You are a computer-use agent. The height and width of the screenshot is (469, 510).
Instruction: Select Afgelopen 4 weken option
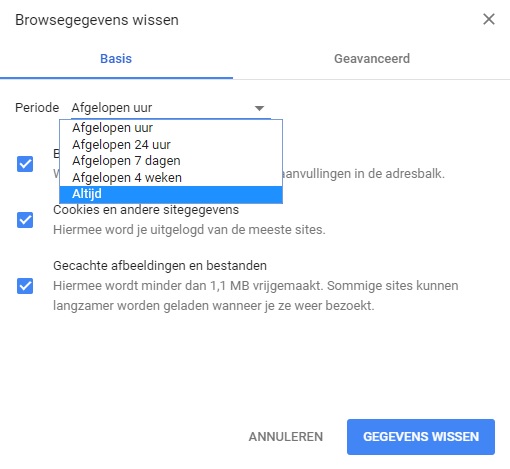pyautogui.click(x=171, y=178)
